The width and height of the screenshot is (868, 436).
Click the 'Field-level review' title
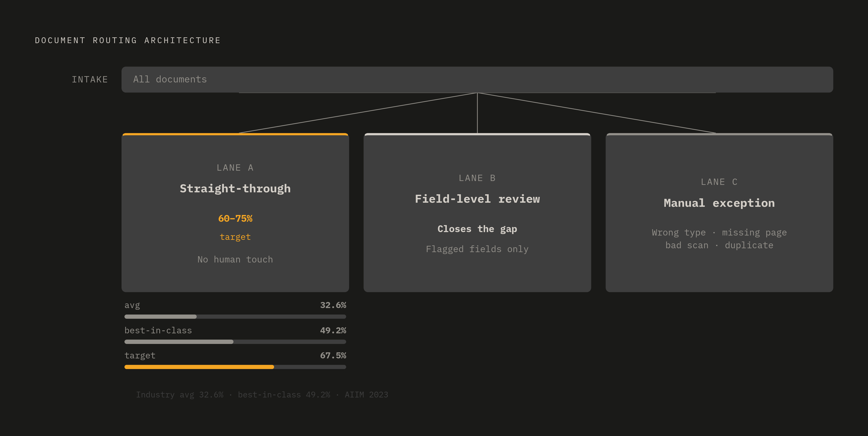point(477,199)
